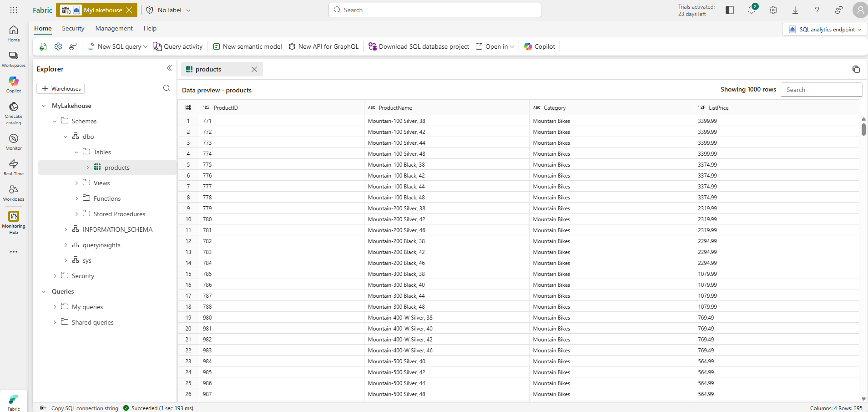Collapse the MyLakehouse tree node
This screenshot has width=868, height=412.
click(44, 106)
